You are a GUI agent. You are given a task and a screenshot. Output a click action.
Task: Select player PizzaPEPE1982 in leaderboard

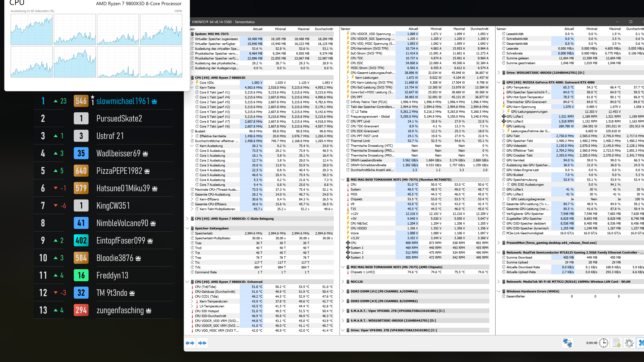click(x=119, y=171)
